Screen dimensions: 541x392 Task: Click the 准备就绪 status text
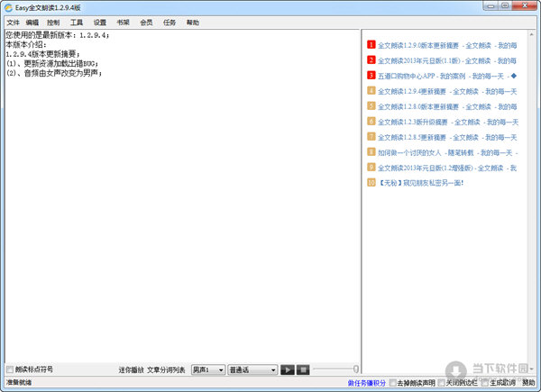tap(19, 382)
